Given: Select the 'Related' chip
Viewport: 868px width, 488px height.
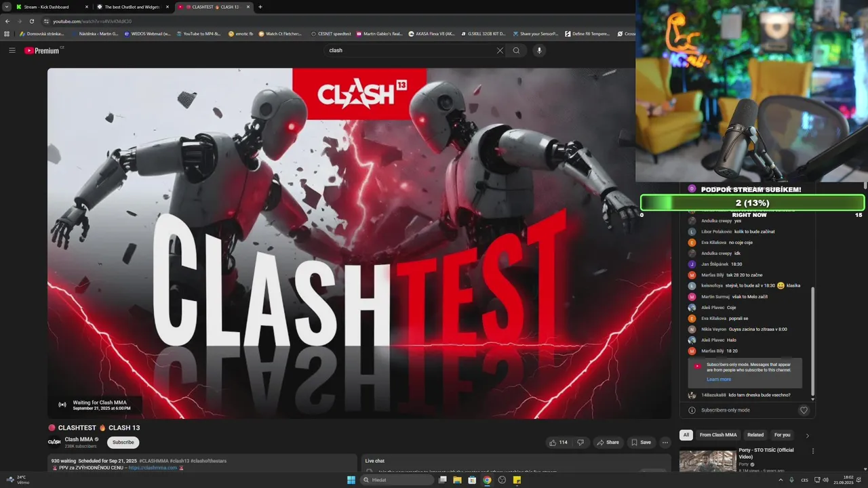Looking at the screenshot, I should coord(755,435).
